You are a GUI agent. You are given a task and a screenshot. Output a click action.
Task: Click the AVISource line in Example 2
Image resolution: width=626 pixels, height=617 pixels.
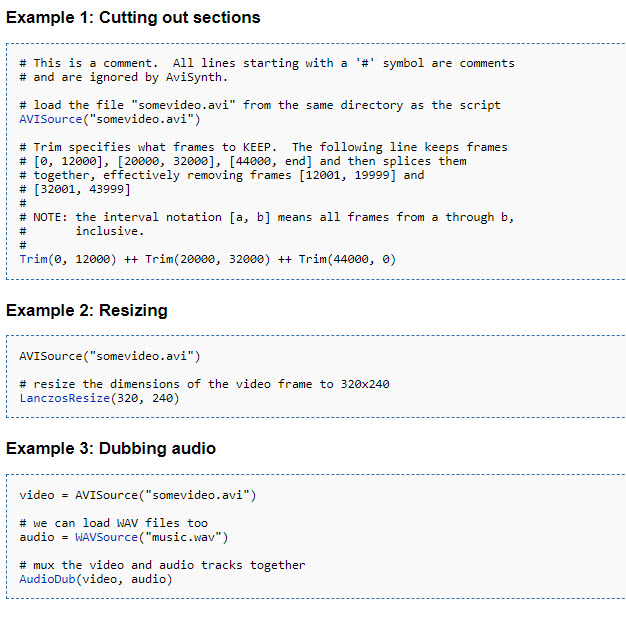coord(110,356)
